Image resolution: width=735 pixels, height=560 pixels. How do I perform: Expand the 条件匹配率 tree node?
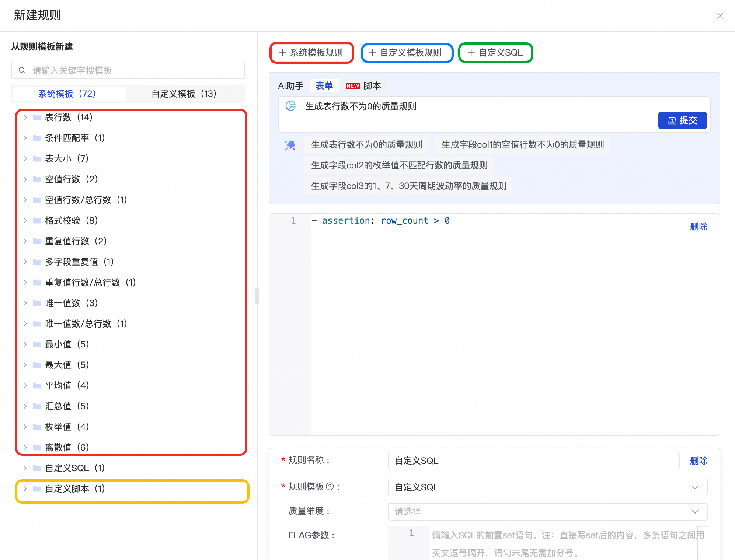pos(25,138)
